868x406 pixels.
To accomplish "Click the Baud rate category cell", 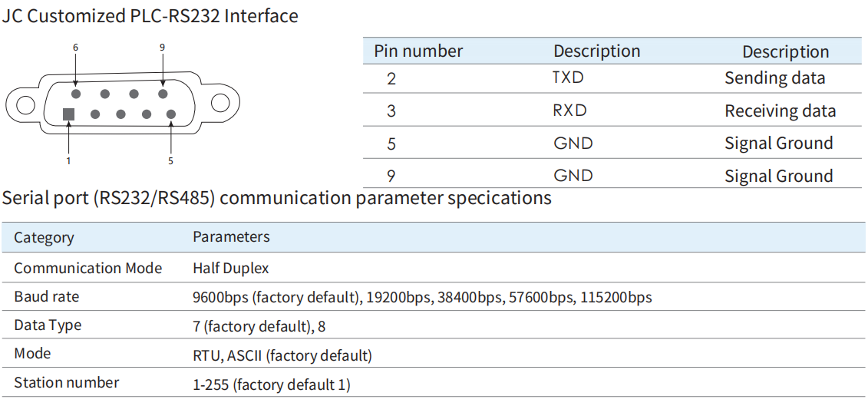I will pos(47,297).
